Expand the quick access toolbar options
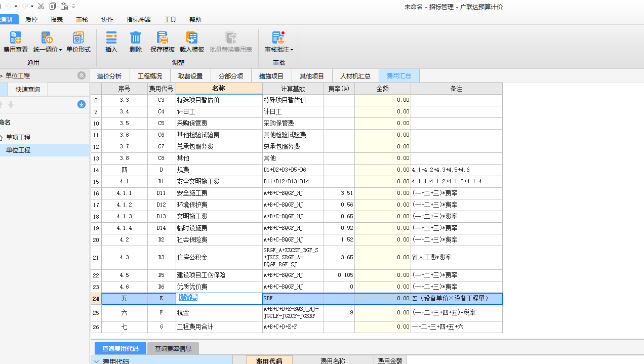Viewport: 644px width, 364px height. [x=74, y=6]
